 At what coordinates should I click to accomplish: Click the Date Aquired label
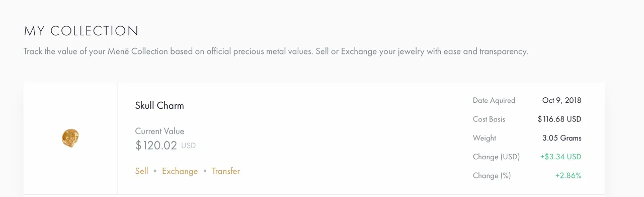click(x=494, y=100)
